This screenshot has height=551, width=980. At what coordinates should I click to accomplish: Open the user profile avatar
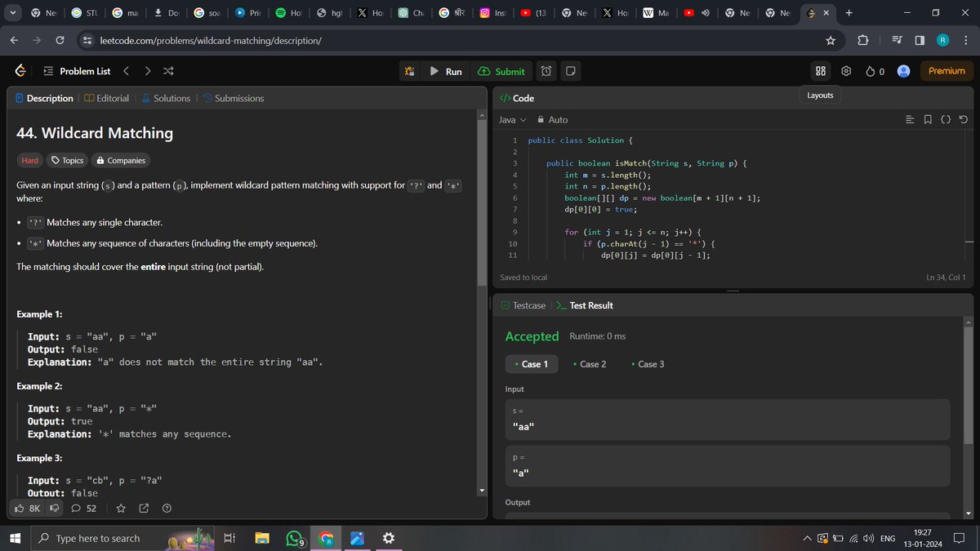click(x=904, y=71)
